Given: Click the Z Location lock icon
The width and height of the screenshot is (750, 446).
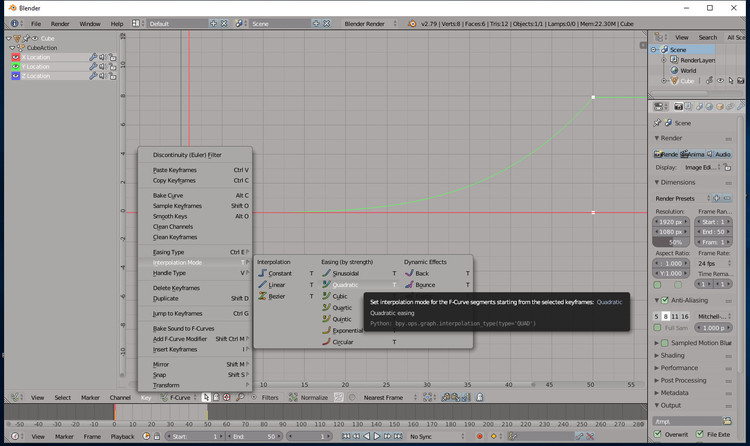Looking at the screenshot, I should 112,75.
